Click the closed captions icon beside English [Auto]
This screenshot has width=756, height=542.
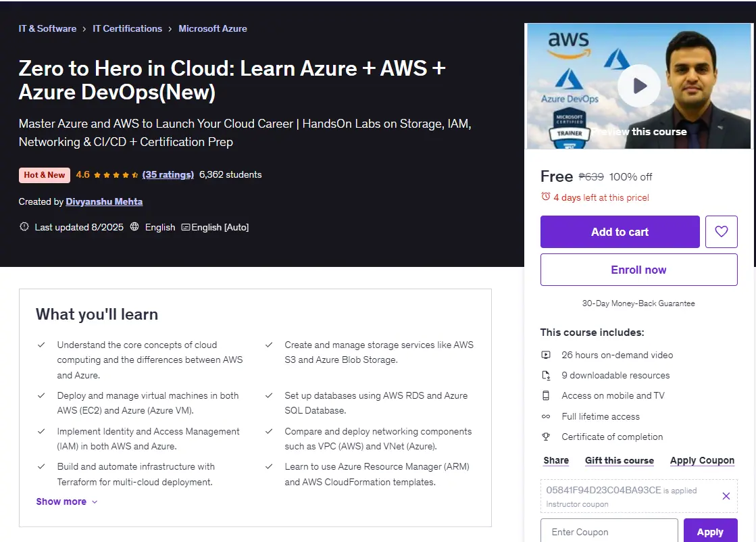(x=186, y=227)
